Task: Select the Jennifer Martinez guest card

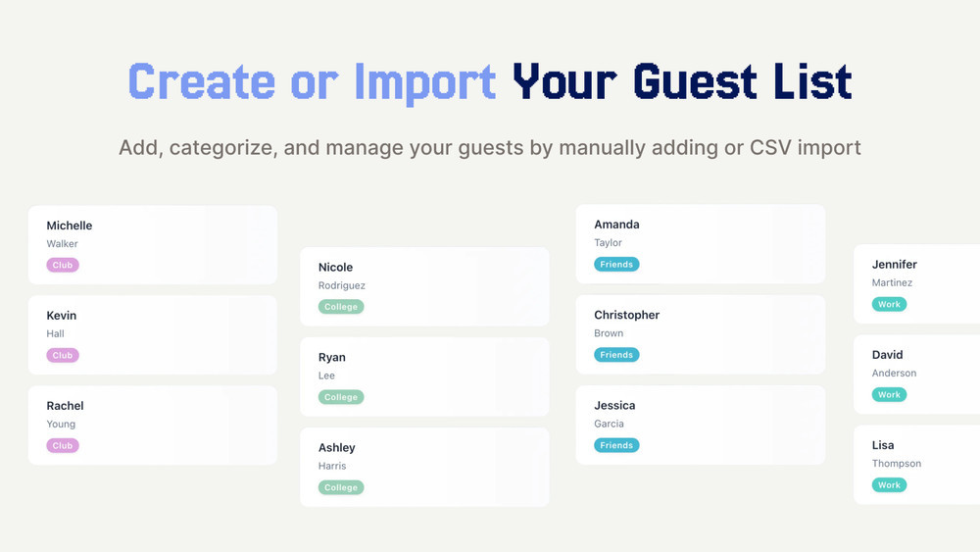Action: click(916, 283)
